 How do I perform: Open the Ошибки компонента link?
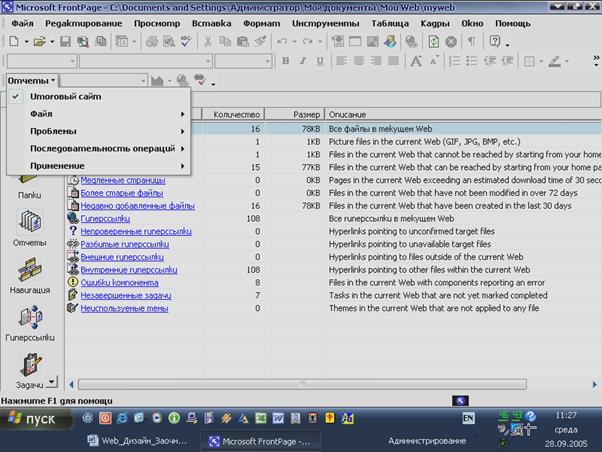[119, 283]
